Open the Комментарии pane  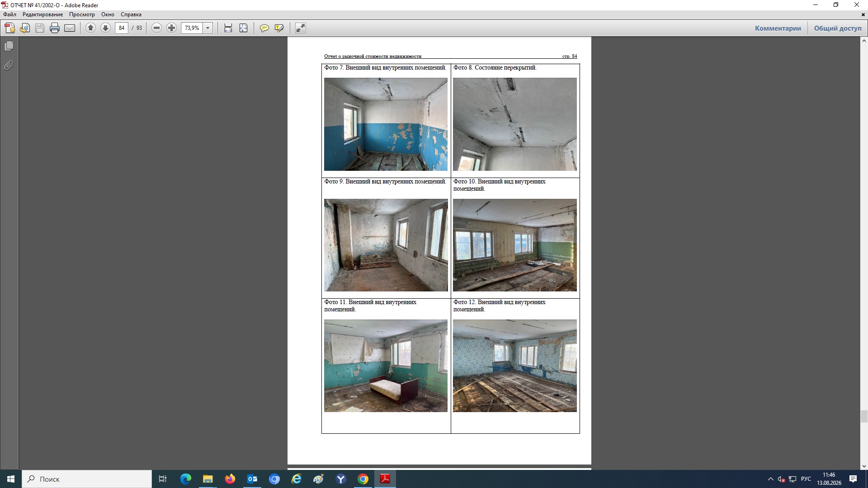[778, 28]
